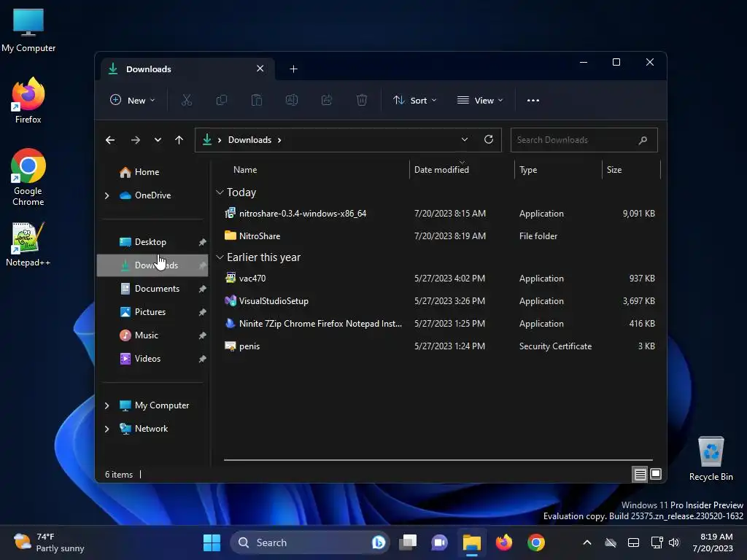Sort by Type column header
Viewport: 747px width, 560px height.
tap(558, 169)
